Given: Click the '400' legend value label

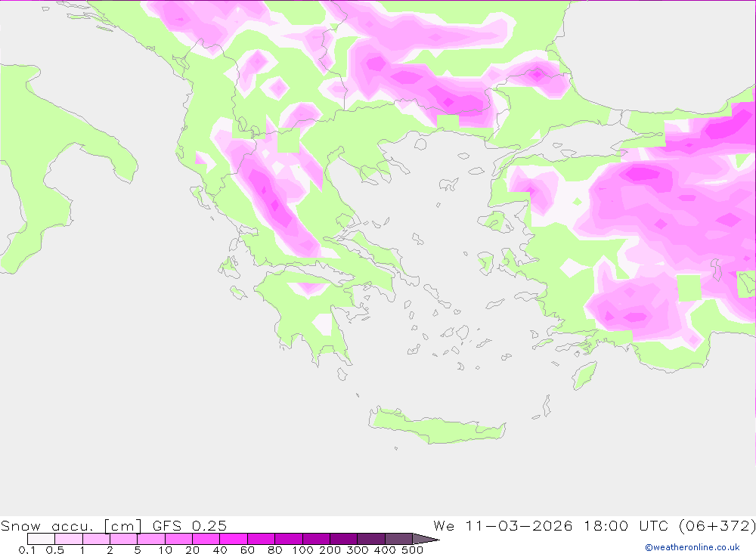Looking at the screenshot, I should click(x=386, y=549).
